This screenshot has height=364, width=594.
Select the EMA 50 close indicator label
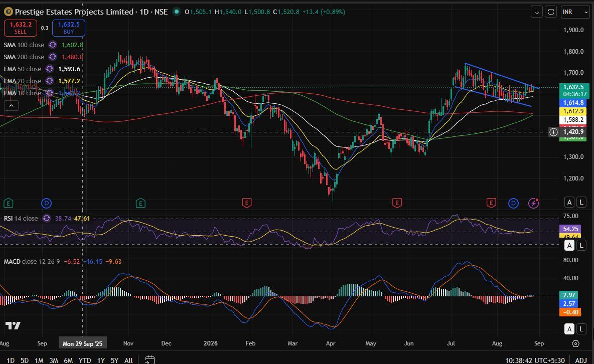[23, 69]
